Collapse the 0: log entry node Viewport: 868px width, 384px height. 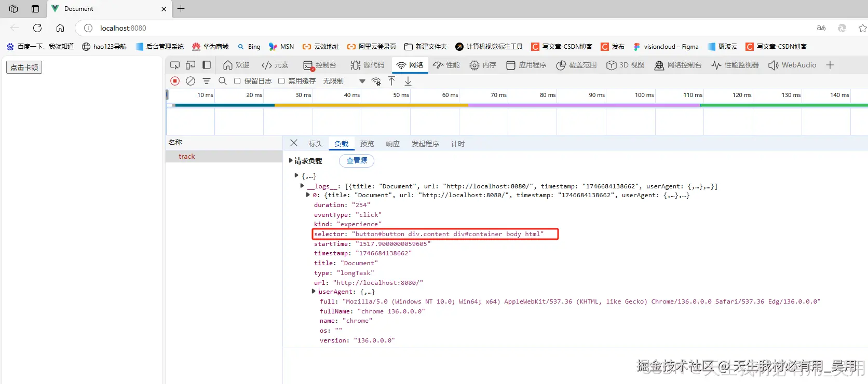coord(308,195)
